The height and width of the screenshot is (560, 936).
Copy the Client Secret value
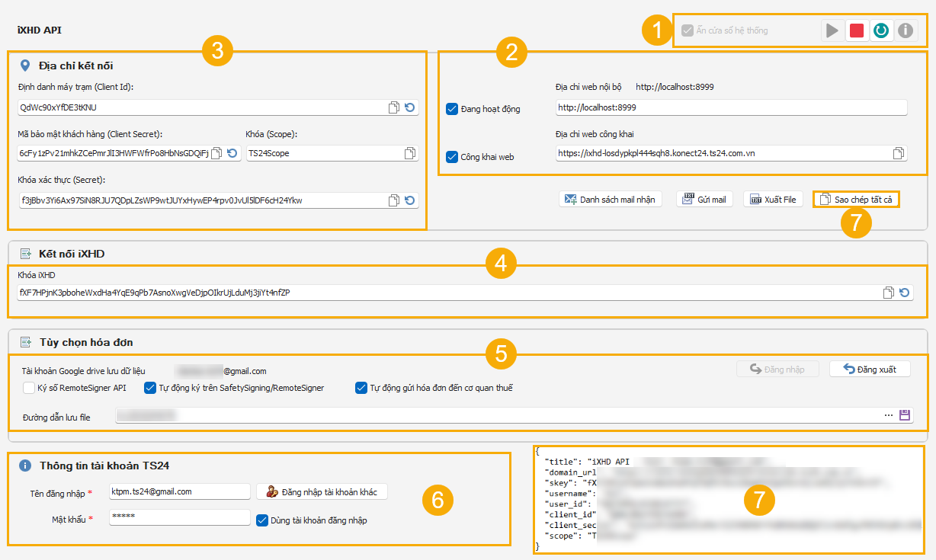(216, 153)
